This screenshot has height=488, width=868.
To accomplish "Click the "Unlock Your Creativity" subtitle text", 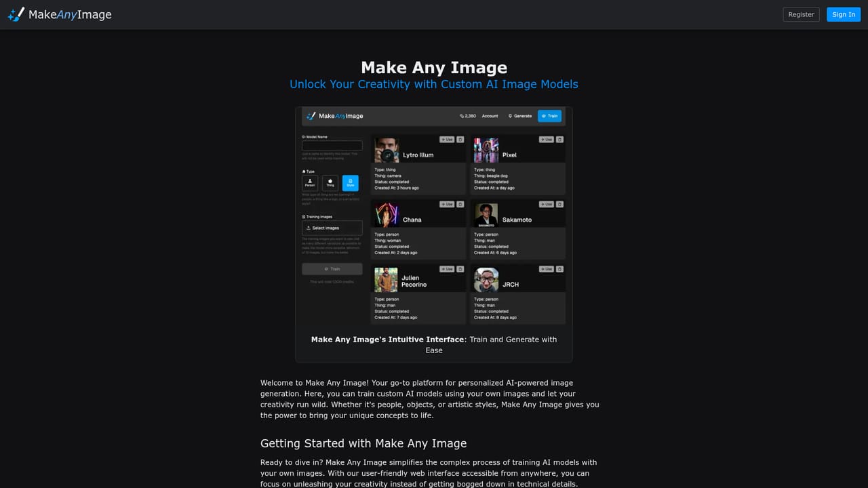I will pyautogui.click(x=434, y=84).
